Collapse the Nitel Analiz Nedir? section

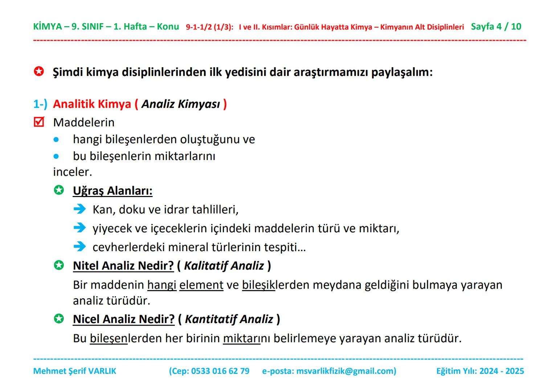click(x=123, y=265)
